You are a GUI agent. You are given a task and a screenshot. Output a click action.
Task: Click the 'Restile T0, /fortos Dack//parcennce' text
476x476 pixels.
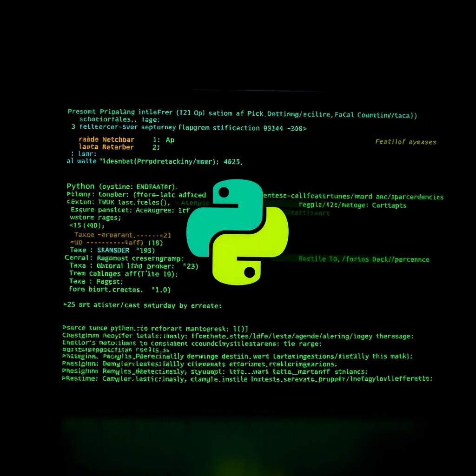[x=364, y=259]
